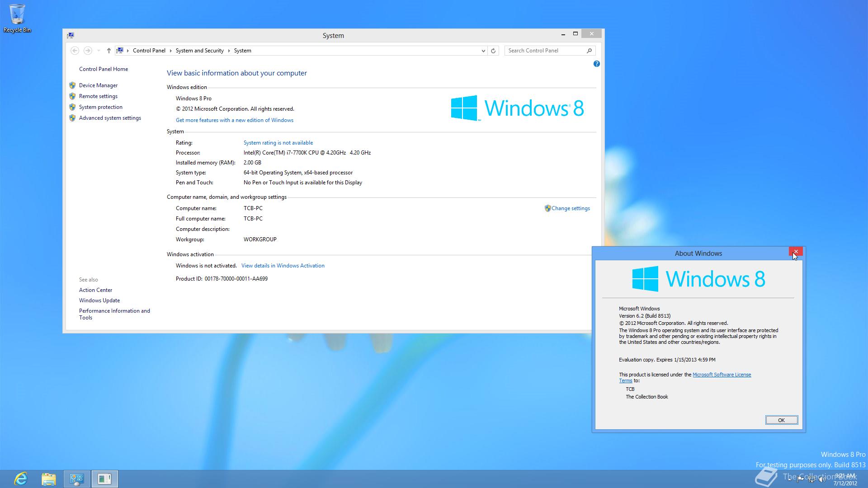868x488 pixels.
Task: Go forward in System window navigation
Action: (x=88, y=51)
